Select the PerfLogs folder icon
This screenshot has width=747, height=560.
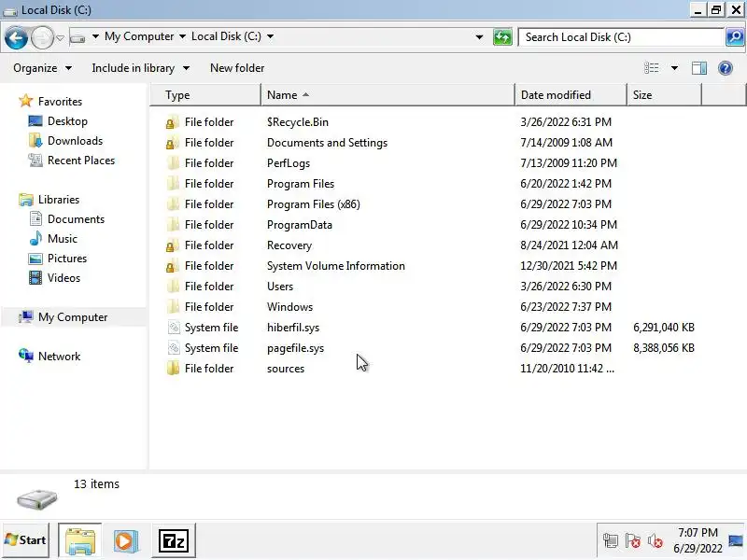[173, 163]
